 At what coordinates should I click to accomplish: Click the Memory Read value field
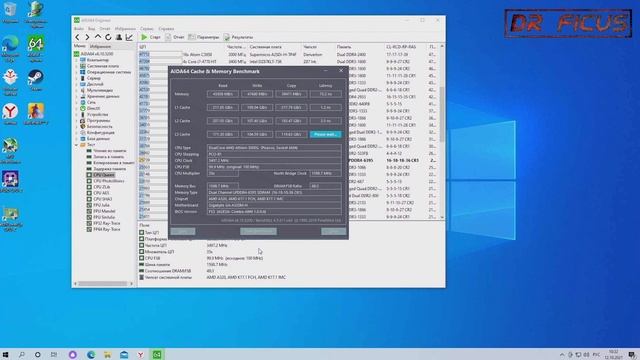click(x=222, y=94)
